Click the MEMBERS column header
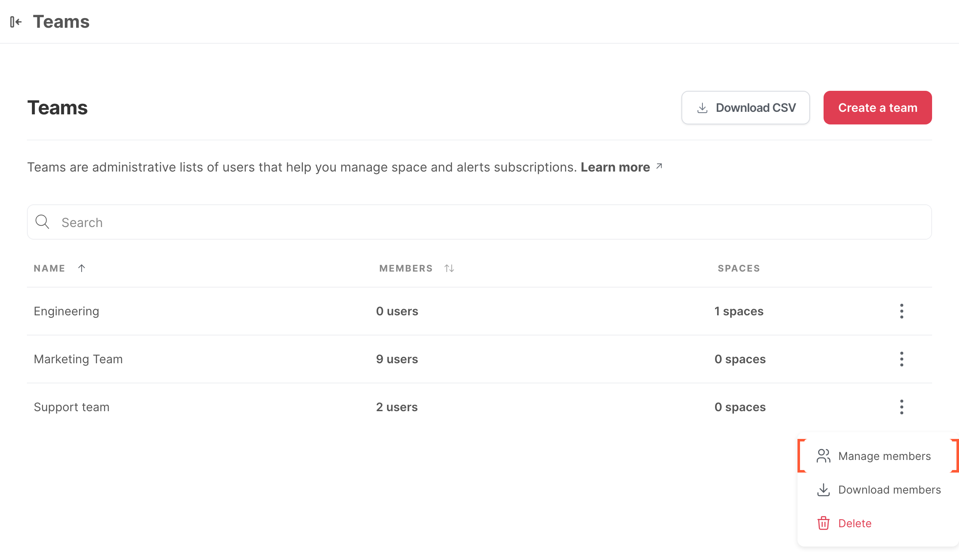 406,268
